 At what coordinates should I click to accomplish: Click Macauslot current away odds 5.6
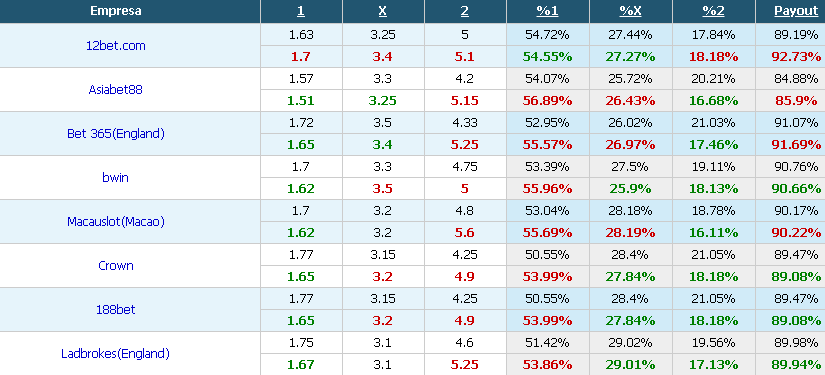click(465, 233)
